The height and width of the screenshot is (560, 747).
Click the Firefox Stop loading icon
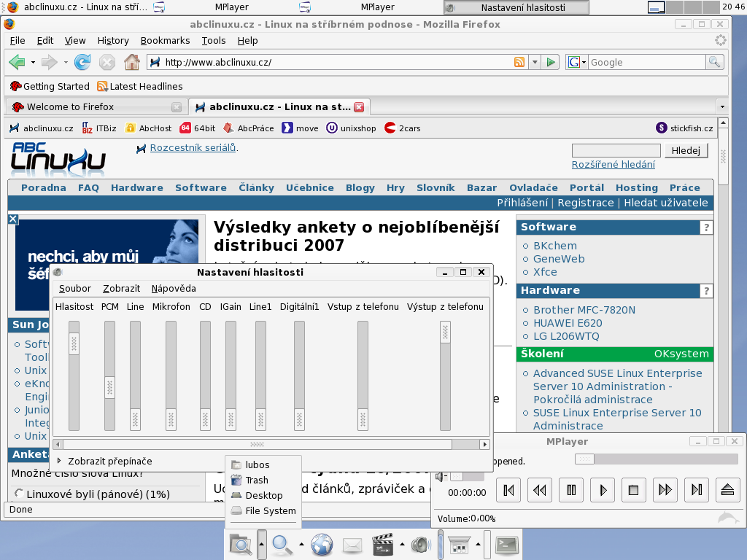(107, 63)
